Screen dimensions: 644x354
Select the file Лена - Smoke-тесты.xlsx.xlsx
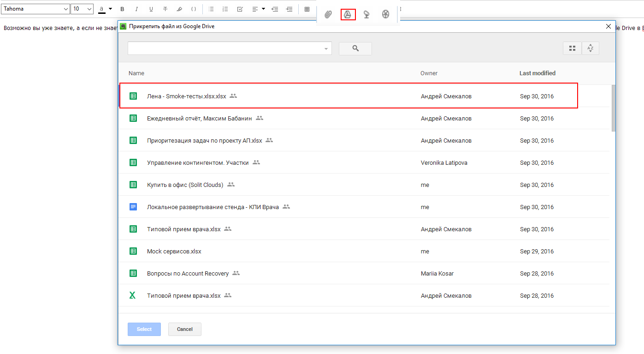[x=186, y=96]
